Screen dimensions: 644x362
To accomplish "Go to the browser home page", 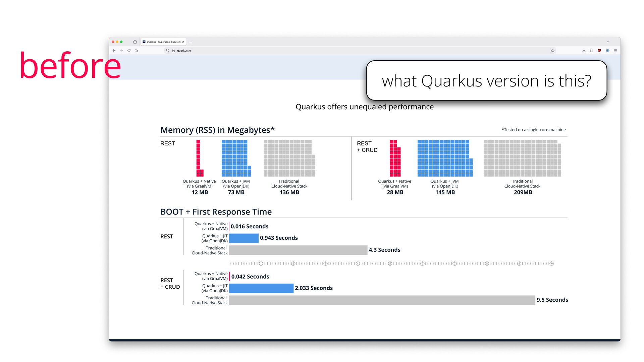I will pos(136,51).
